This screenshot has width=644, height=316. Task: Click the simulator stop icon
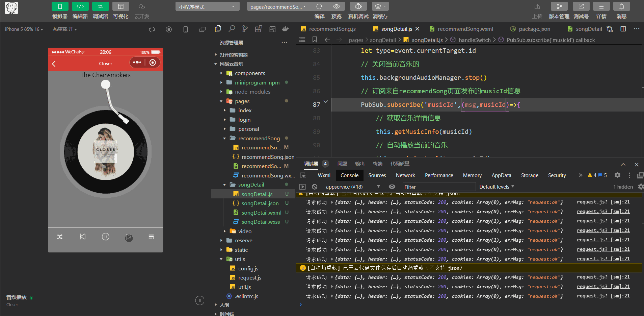pos(169,29)
